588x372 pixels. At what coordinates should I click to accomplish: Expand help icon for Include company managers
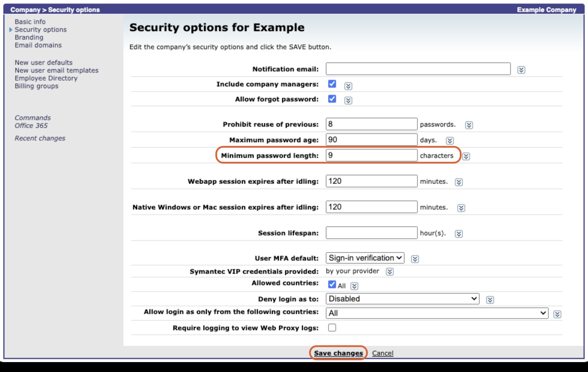pos(348,86)
